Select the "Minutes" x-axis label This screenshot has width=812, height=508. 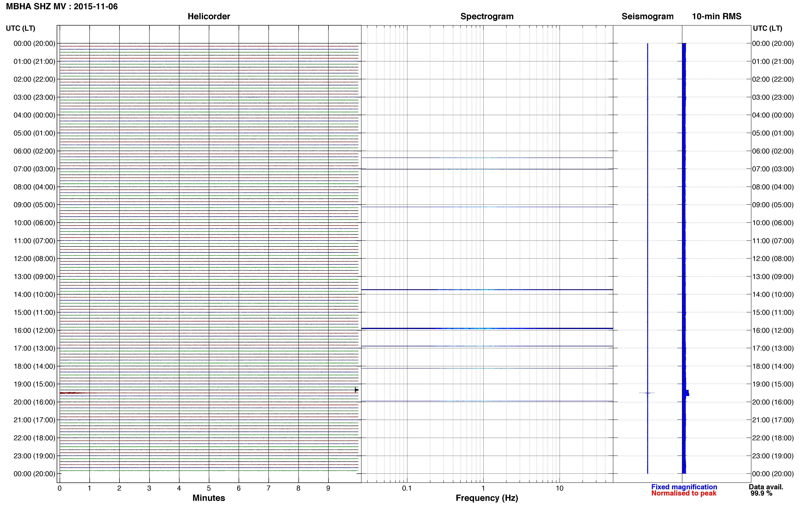(x=209, y=498)
